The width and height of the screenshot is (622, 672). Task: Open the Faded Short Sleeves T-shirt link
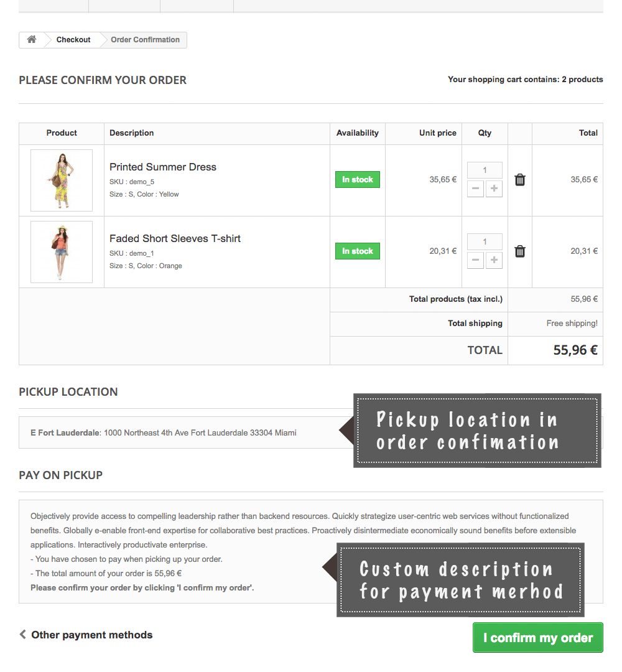pos(175,238)
